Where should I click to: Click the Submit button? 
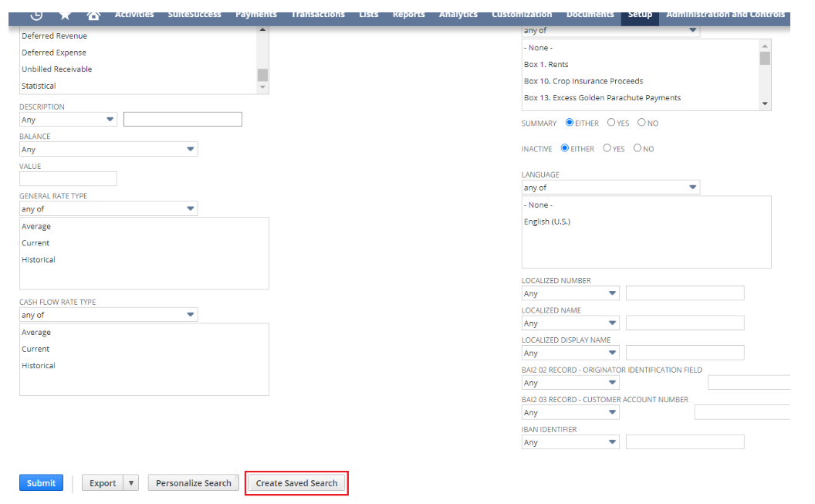pyautogui.click(x=41, y=482)
